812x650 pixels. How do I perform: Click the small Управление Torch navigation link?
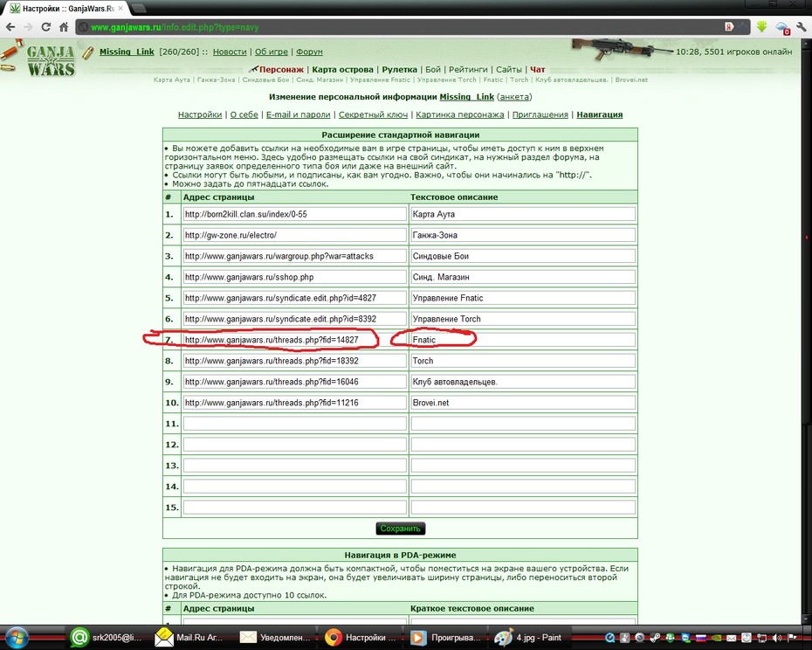coord(446,80)
